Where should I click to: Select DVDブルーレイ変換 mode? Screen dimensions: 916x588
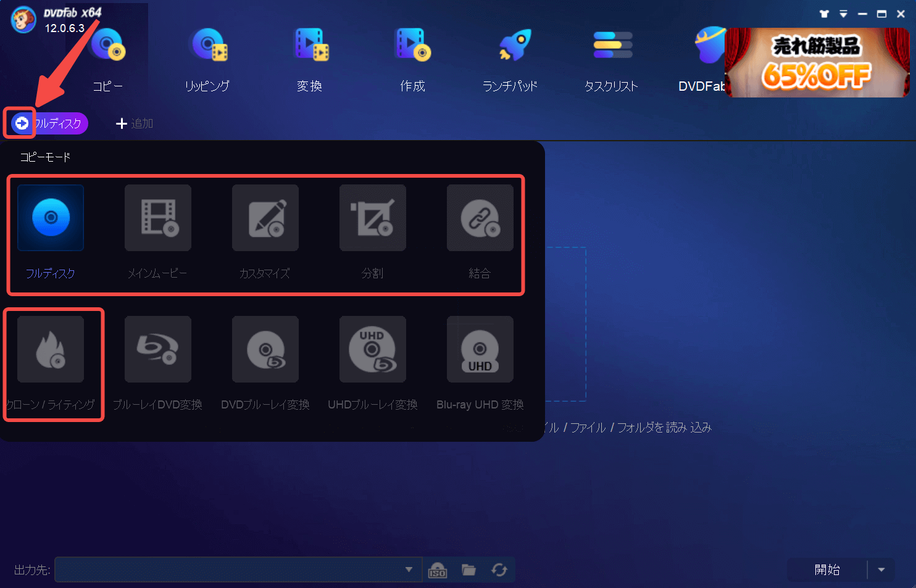coord(265,349)
